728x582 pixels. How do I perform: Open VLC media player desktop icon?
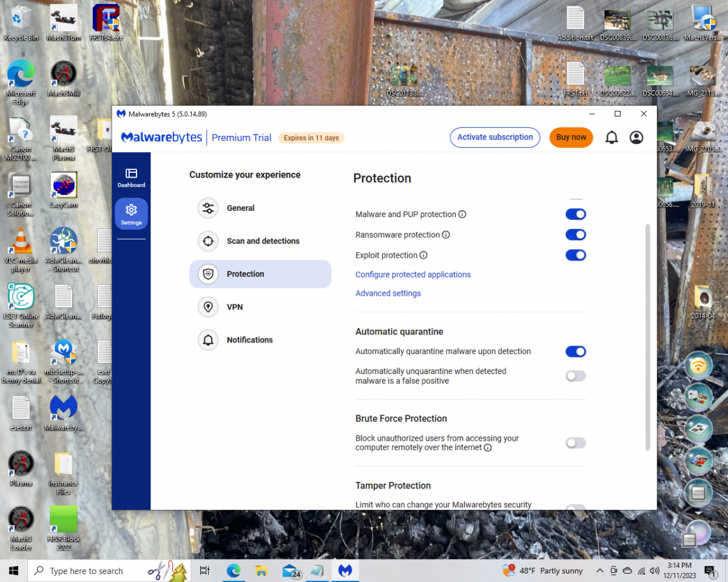[x=21, y=249]
